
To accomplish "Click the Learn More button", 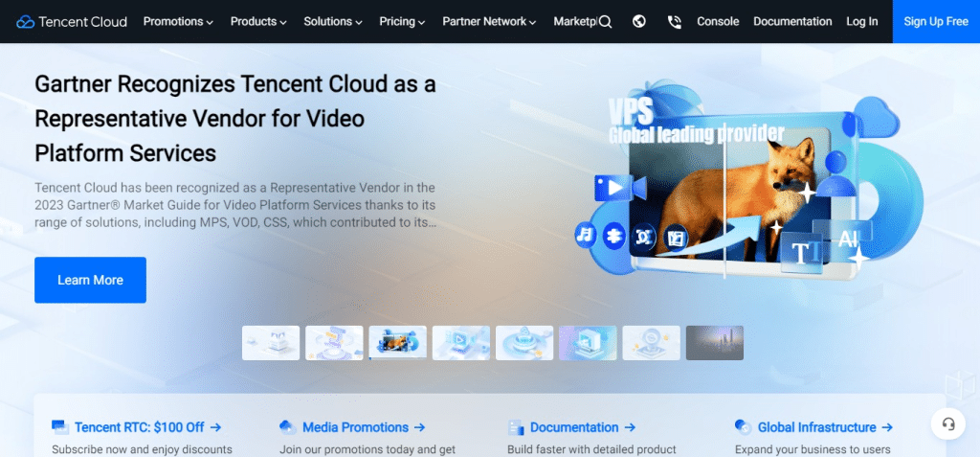I will point(90,280).
